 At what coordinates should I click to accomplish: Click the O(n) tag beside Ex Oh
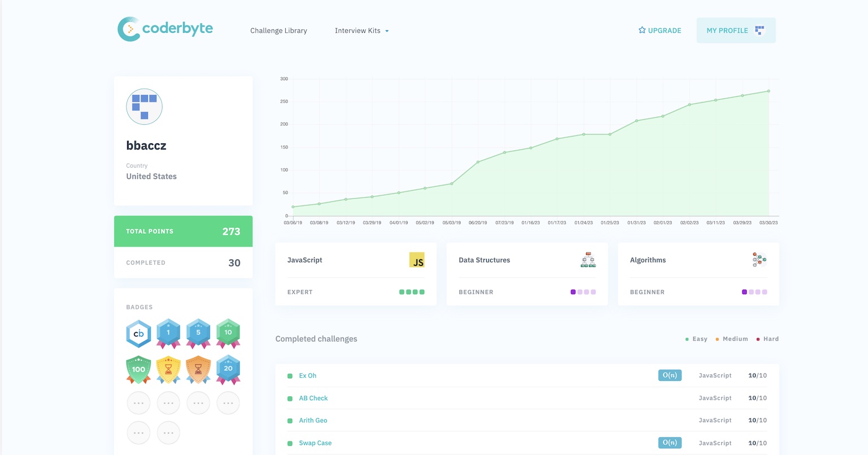click(x=670, y=375)
